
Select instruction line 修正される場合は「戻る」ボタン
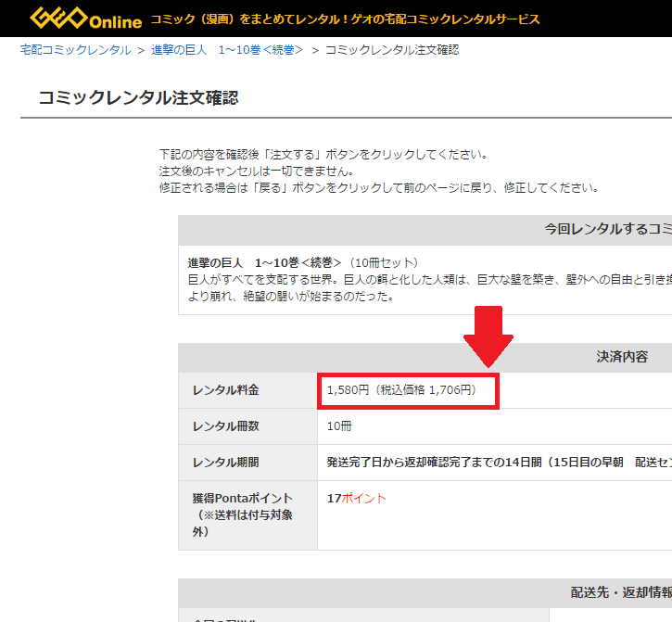tap(378, 188)
